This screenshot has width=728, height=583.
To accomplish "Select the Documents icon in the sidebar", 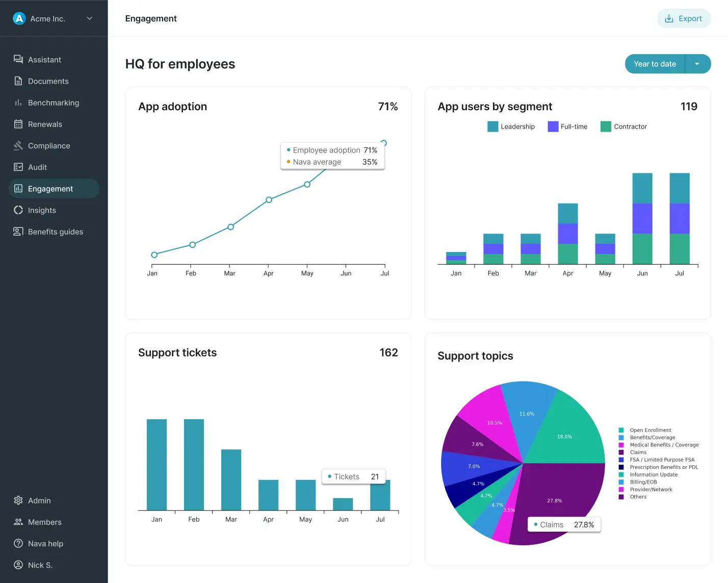I will [x=18, y=81].
